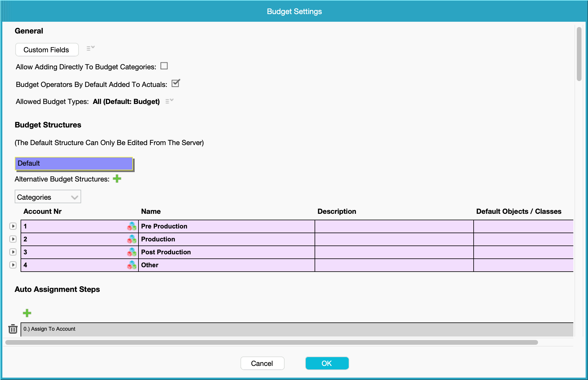Image resolution: width=588 pixels, height=380 pixels.
Task: Enable Allow Adding Directly To Budget Categories
Action: 164,66
